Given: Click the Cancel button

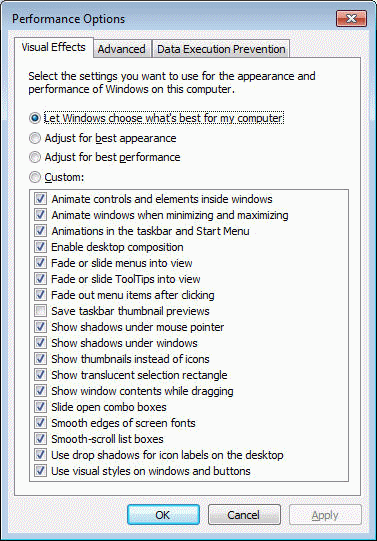Looking at the screenshot, I should pyautogui.click(x=244, y=515).
